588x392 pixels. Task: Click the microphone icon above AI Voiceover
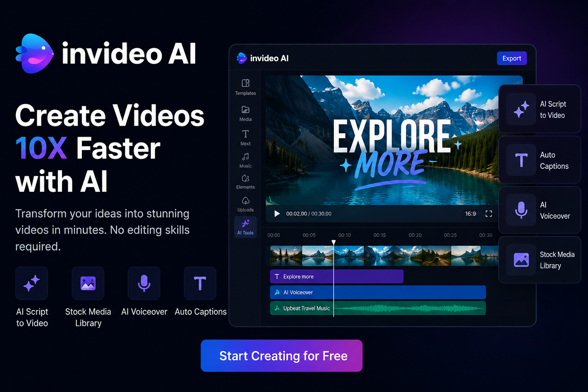[x=144, y=283]
